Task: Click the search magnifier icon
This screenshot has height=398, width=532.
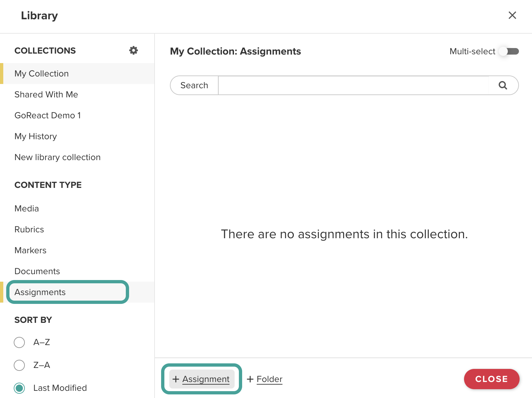Action: point(503,85)
